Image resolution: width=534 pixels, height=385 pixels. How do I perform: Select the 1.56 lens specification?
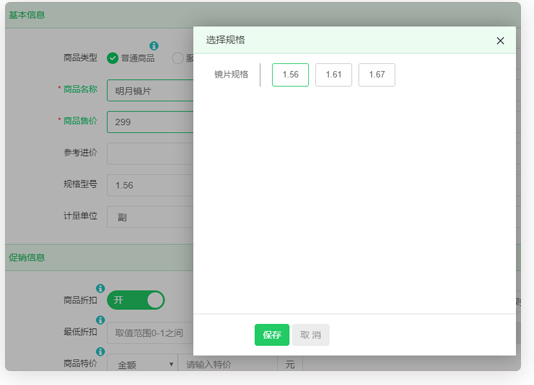click(290, 75)
